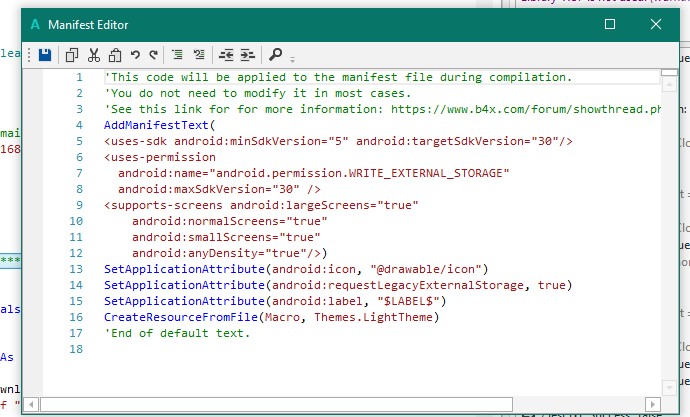Comment out the selected lines
This screenshot has width=690, height=417.
point(177,55)
